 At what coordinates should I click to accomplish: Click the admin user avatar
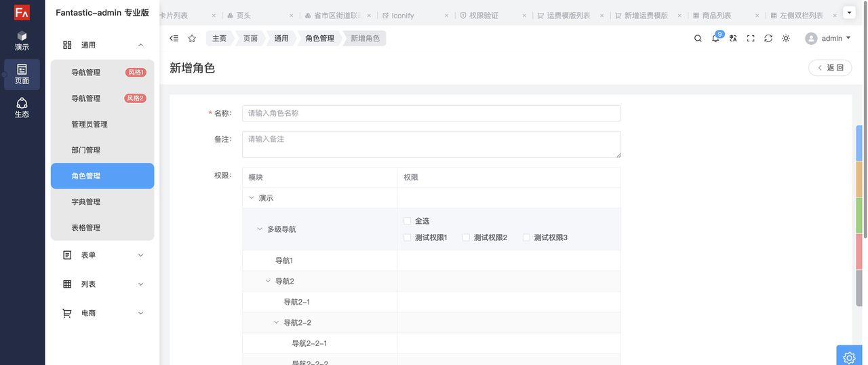pyautogui.click(x=811, y=39)
